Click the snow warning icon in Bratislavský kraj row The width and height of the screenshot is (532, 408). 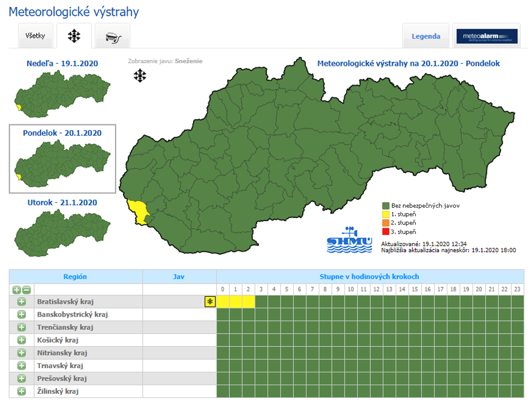(210, 302)
